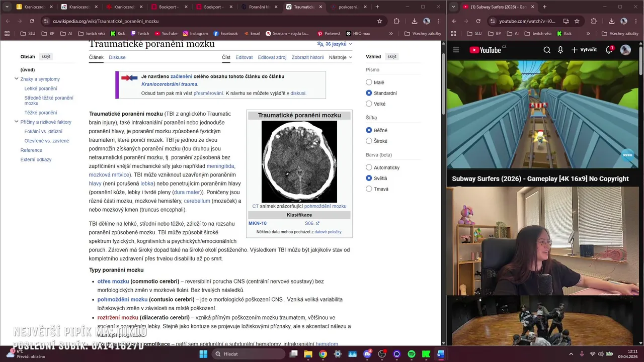Collapse the Znaky a symptomy section
644x362 pixels.
16,79
